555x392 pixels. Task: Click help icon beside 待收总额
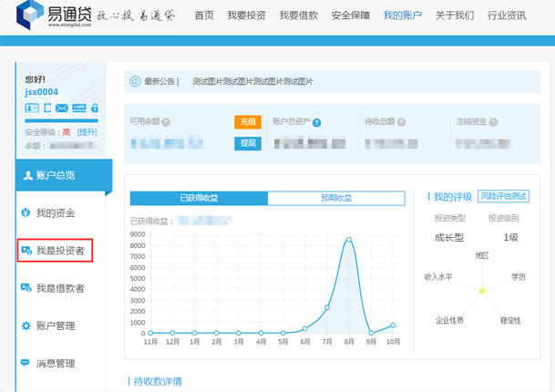[399, 121]
